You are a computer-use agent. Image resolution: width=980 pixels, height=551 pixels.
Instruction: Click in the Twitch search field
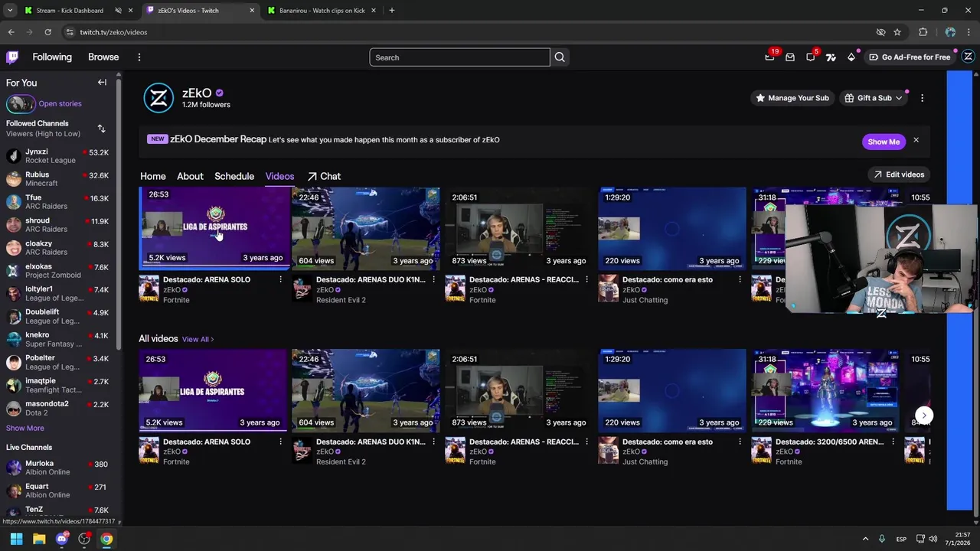click(x=459, y=57)
